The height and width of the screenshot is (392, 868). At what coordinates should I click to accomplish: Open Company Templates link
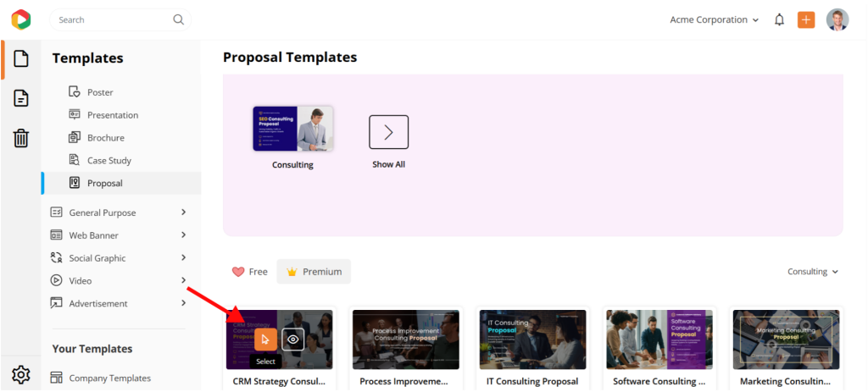point(109,378)
